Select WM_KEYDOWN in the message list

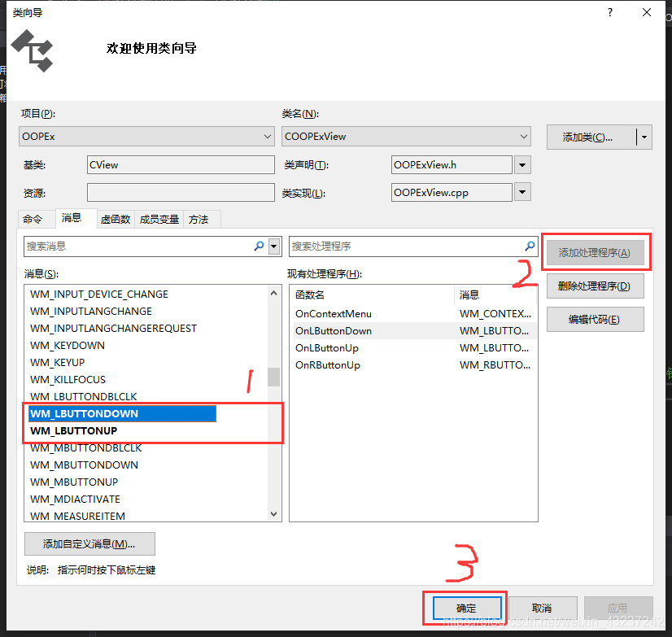(x=68, y=346)
